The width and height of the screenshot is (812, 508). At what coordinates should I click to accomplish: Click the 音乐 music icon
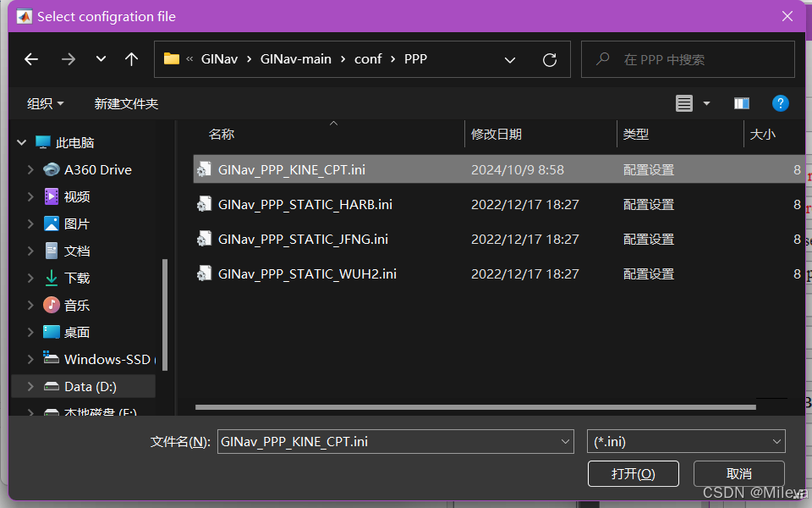52,305
